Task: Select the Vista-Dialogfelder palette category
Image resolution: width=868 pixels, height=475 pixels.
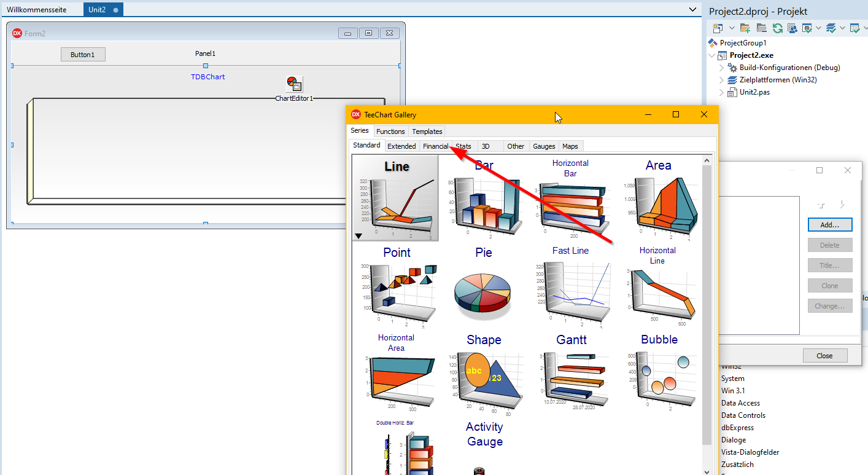Action: click(x=750, y=452)
